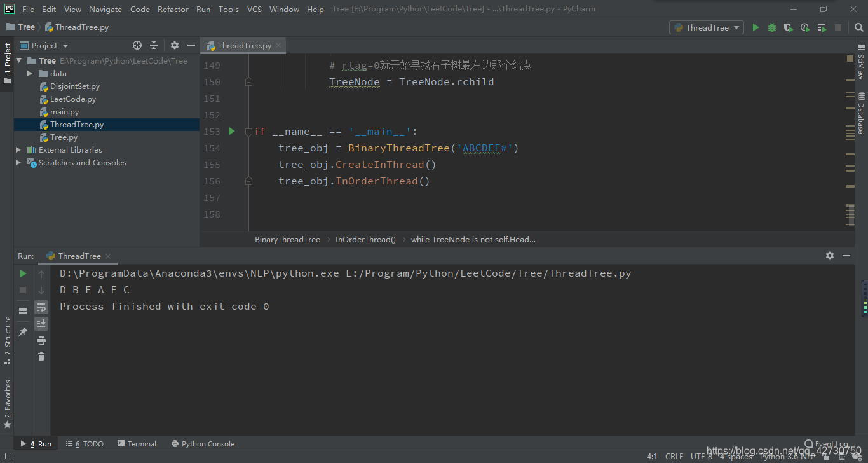The height and width of the screenshot is (463, 868).
Task: Open the Python Console tool window
Action: coord(203,444)
